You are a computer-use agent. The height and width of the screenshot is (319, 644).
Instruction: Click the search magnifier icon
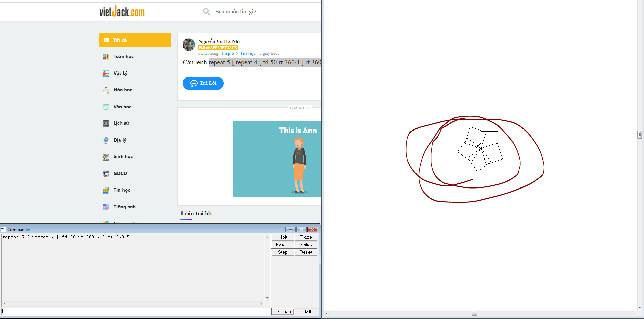click(206, 12)
